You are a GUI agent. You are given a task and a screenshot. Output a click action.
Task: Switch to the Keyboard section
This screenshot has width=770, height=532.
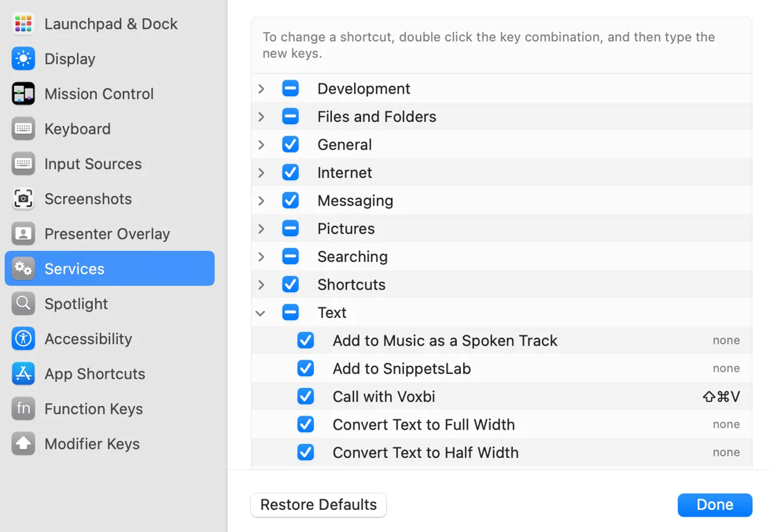[x=77, y=129]
